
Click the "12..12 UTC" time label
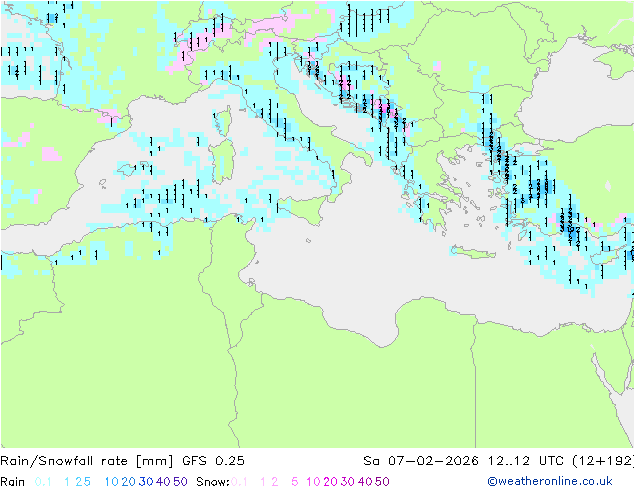click(x=526, y=461)
